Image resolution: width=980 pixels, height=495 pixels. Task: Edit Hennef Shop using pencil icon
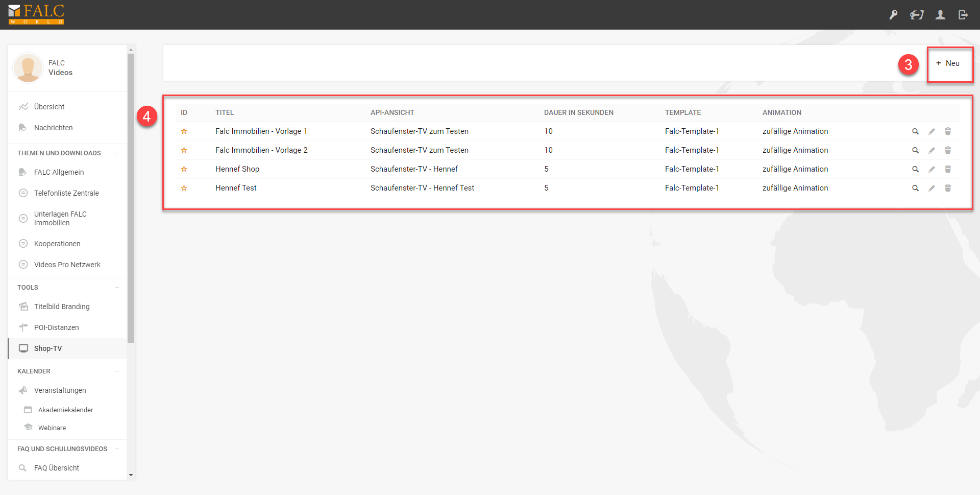pyautogui.click(x=932, y=169)
